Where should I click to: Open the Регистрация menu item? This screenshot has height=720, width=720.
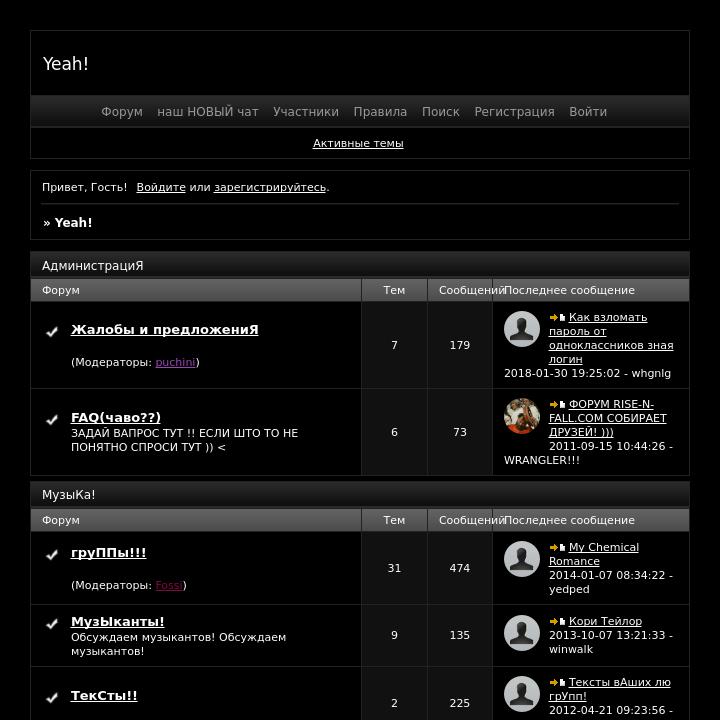click(514, 112)
